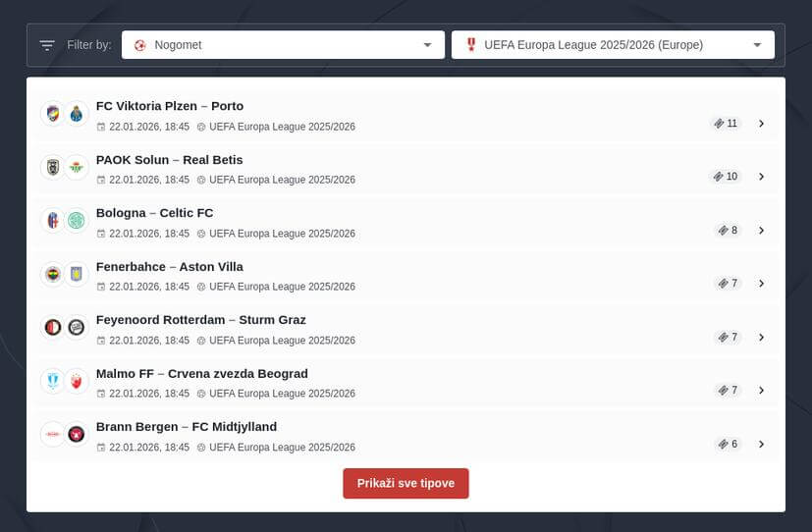Screen dimensions: 812x532
Task: Open the Nogomet sport dropdown
Action: (x=283, y=45)
